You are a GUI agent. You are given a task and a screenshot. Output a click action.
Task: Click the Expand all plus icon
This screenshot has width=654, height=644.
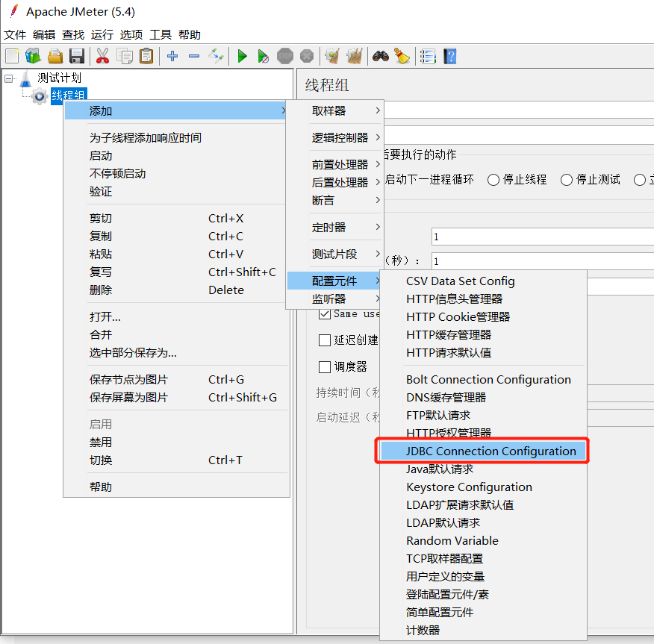pos(172,56)
